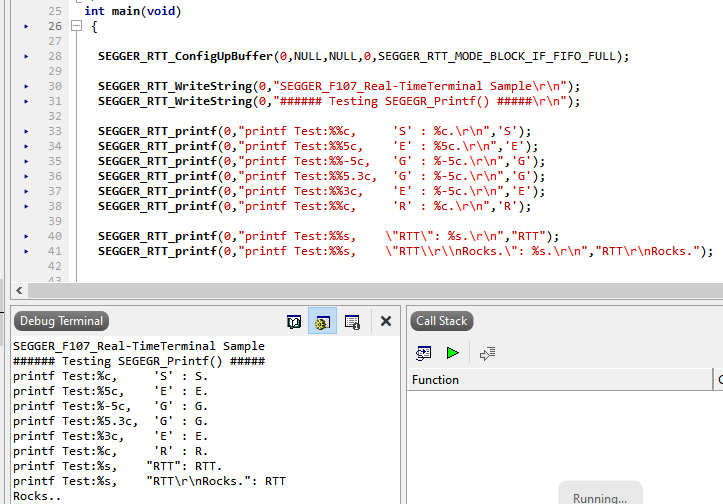Click line number 25
This screenshot has width=723, height=504.
[x=55, y=11]
